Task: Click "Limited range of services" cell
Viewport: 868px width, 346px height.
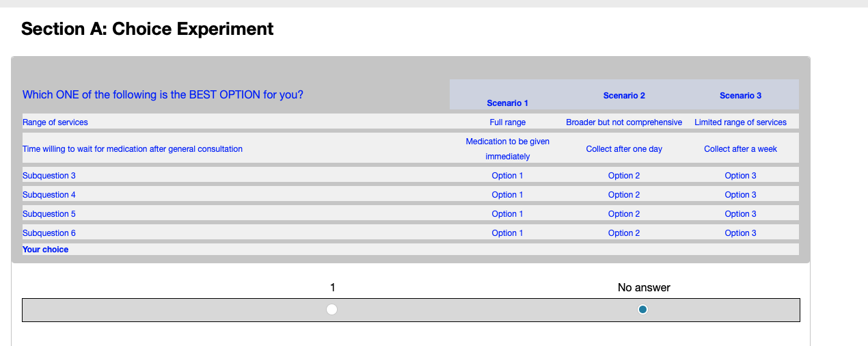Action: coord(740,122)
